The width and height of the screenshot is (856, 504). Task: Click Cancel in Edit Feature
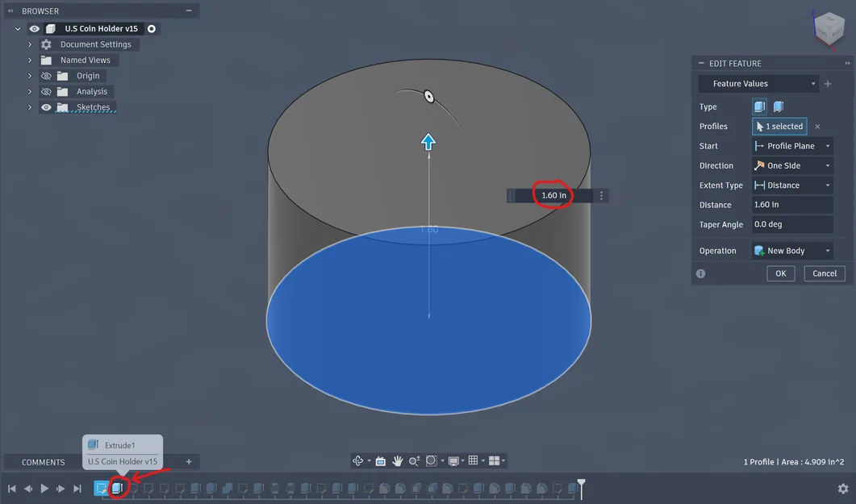pos(825,273)
